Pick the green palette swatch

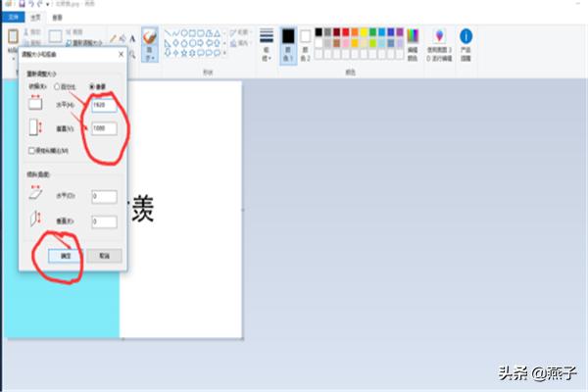(x=372, y=32)
